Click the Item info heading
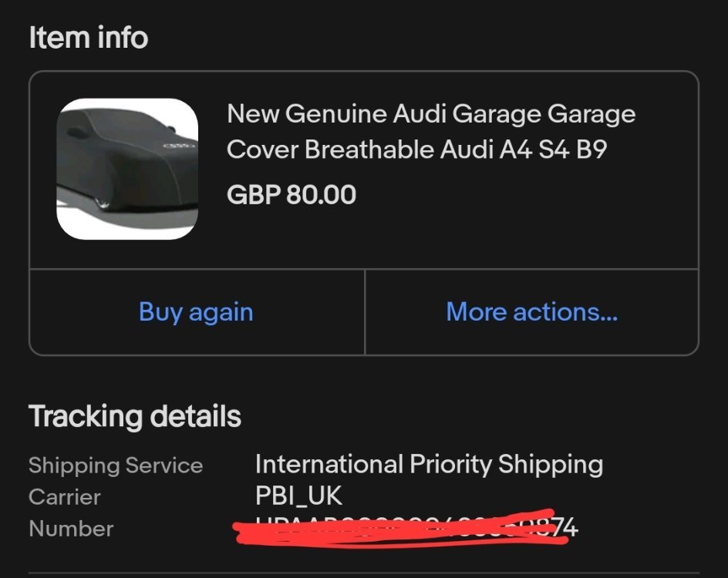This screenshot has width=728, height=578. click(88, 38)
